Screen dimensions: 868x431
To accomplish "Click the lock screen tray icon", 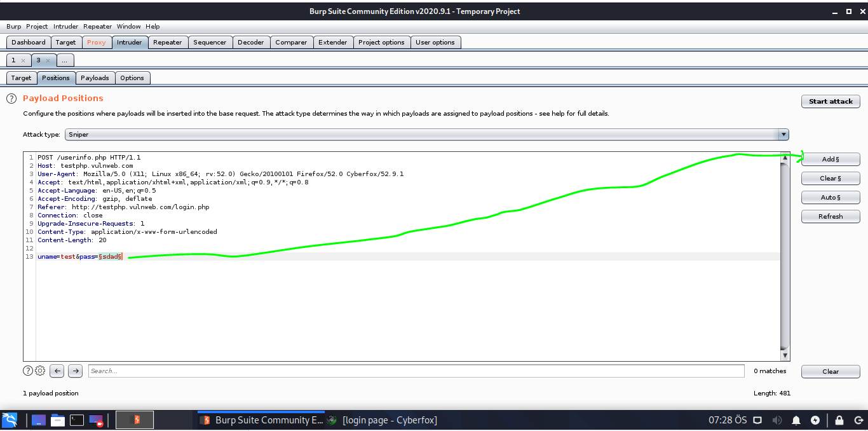I will pyautogui.click(x=839, y=420).
